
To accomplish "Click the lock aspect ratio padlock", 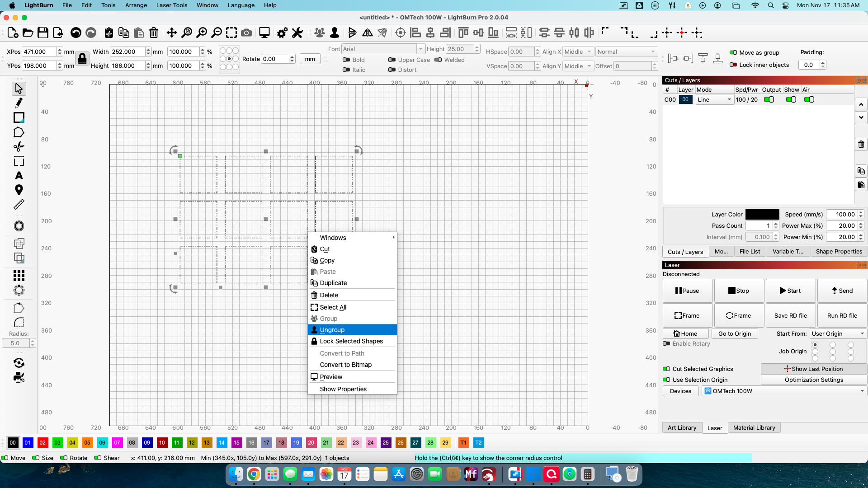I will point(82,58).
